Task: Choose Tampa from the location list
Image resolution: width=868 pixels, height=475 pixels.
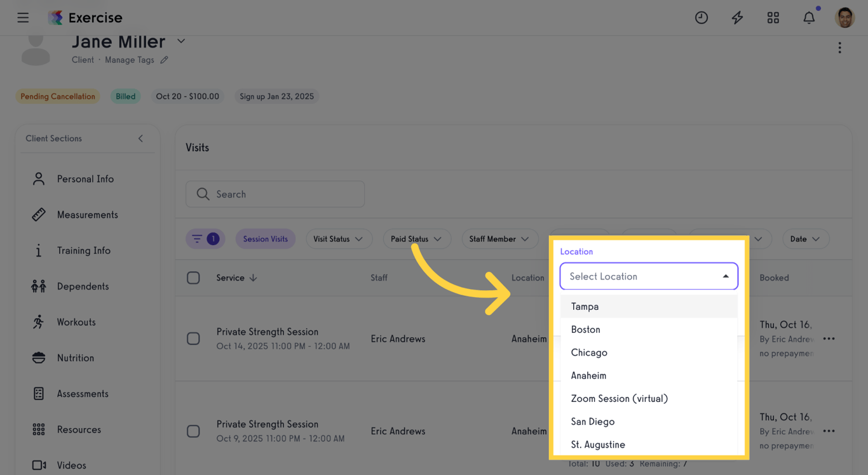Action: click(x=649, y=307)
